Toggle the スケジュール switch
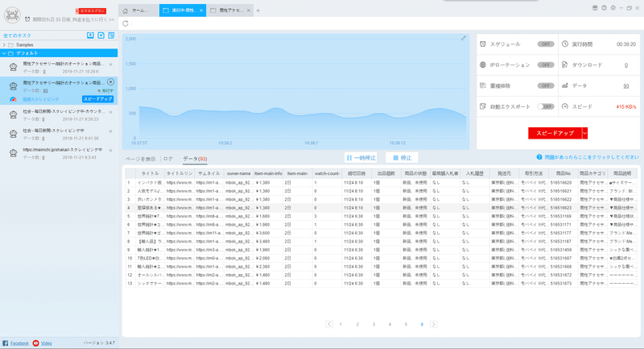 pos(546,44)
